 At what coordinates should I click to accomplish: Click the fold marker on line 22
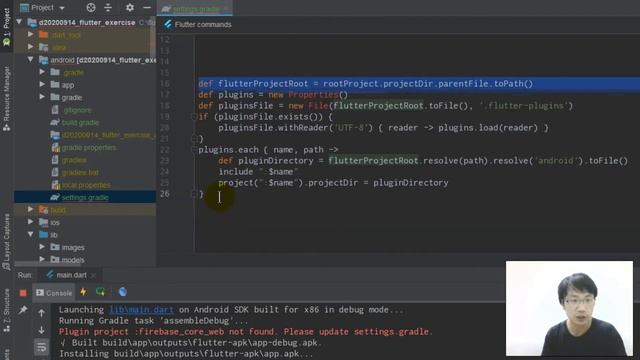194,150
